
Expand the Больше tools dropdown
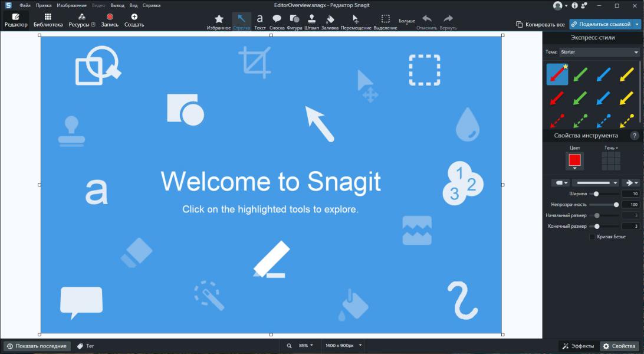coord(407,21)
